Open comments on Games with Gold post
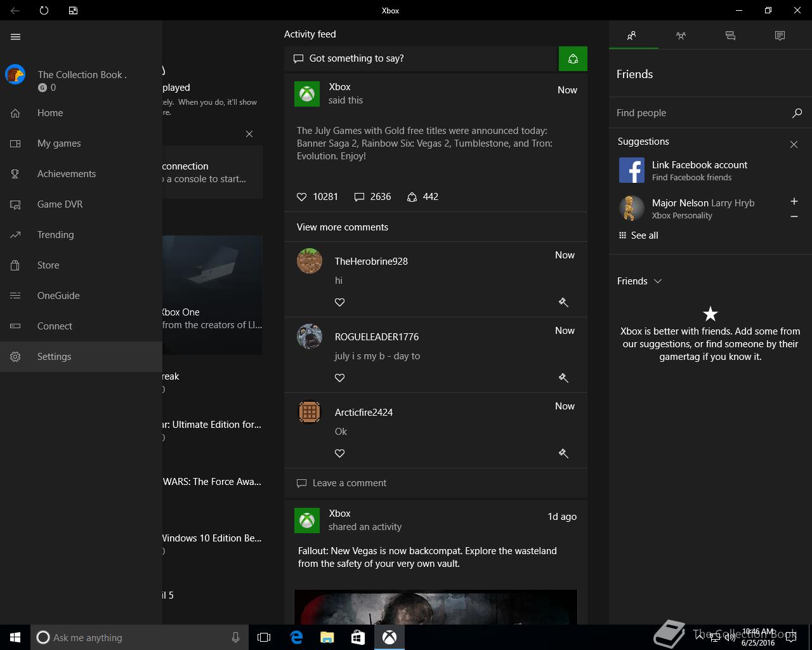This screenshot has height=650, width=812. point(372,197)
